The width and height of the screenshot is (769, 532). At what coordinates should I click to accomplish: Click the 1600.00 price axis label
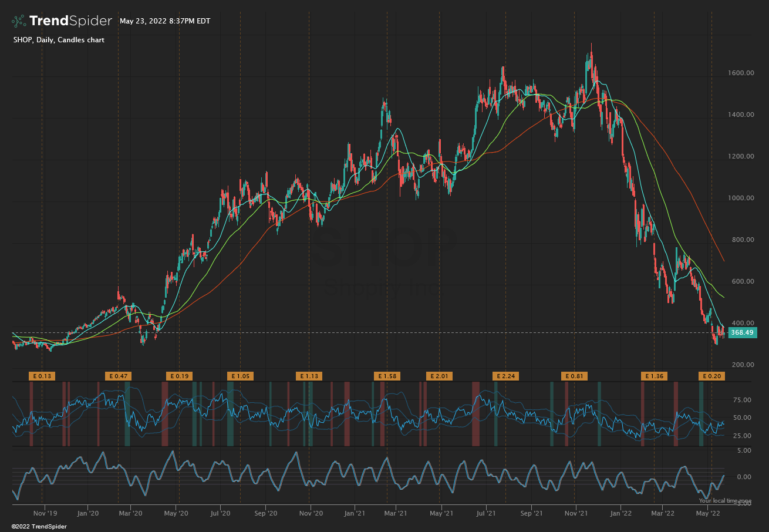[x=742, y=73]
